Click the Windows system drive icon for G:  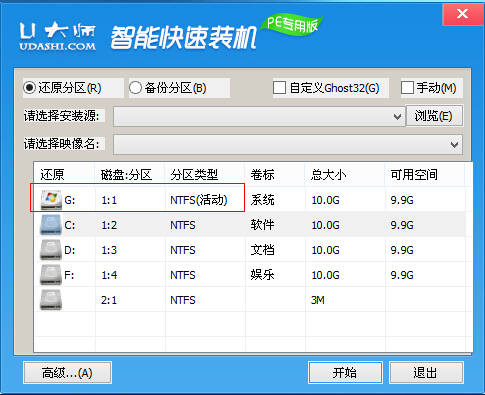pos(51,200)
